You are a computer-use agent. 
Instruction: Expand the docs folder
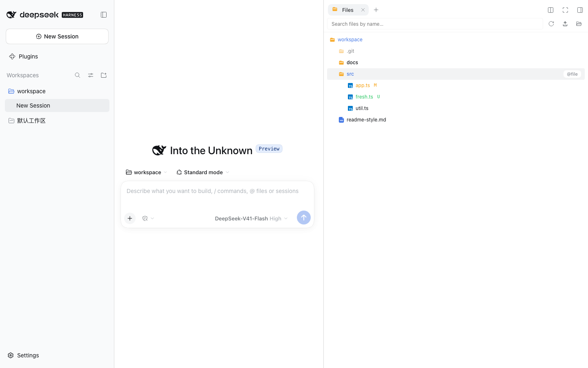(x=456, y=63)
